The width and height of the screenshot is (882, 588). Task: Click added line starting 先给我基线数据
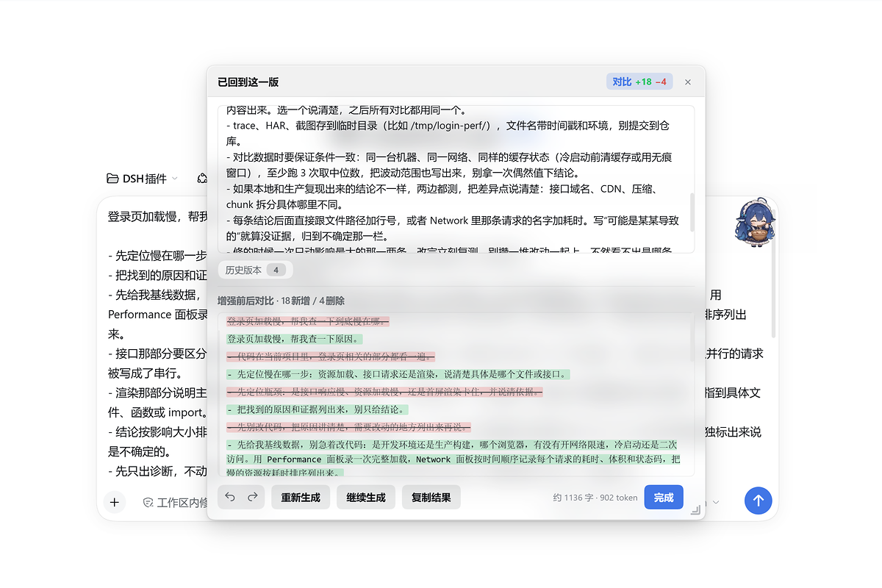(x=454, y=458)
